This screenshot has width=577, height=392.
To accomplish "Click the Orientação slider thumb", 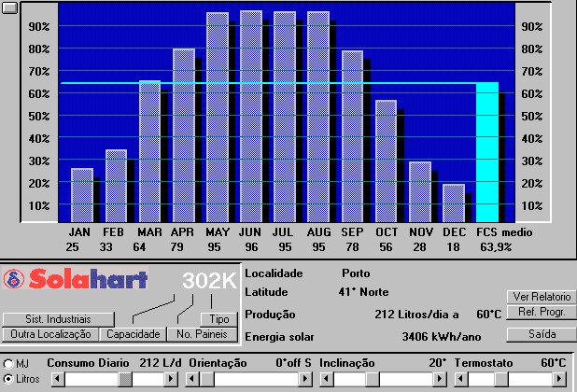I will coord(207,379).
